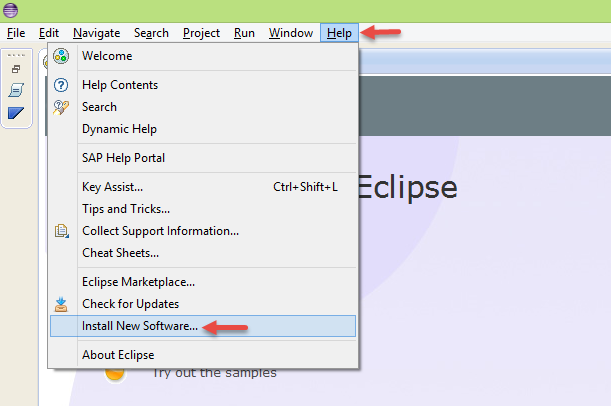Click the Help Contents question mark icon
611x406 pixels.
pyautogui.click(x=61, y=85)
